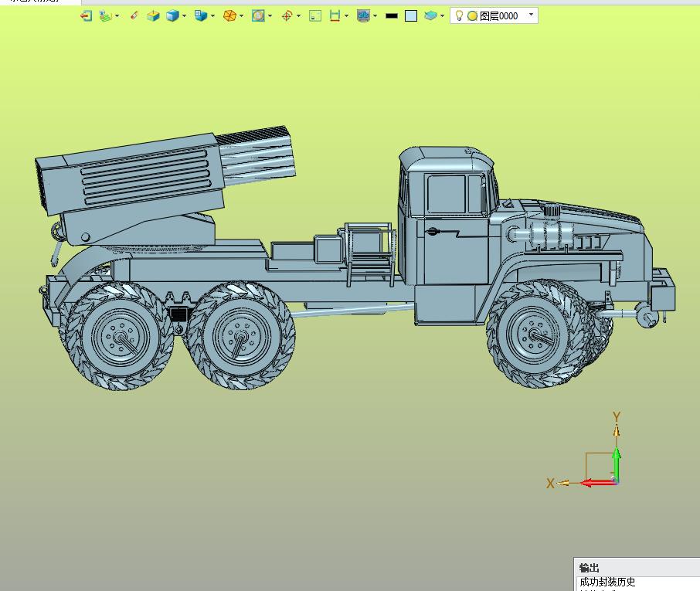Click the blue shaded cube display icon

[x=172, y=16]
